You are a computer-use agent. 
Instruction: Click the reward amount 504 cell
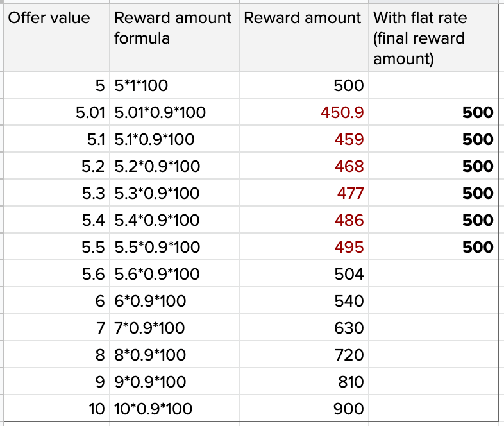(303, 275)
